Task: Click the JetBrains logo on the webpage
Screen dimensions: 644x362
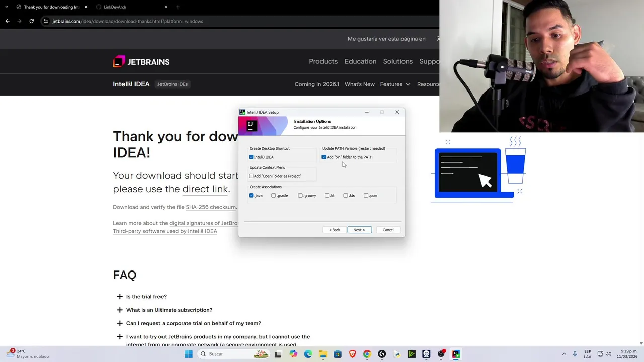Action: click(141, 62)
